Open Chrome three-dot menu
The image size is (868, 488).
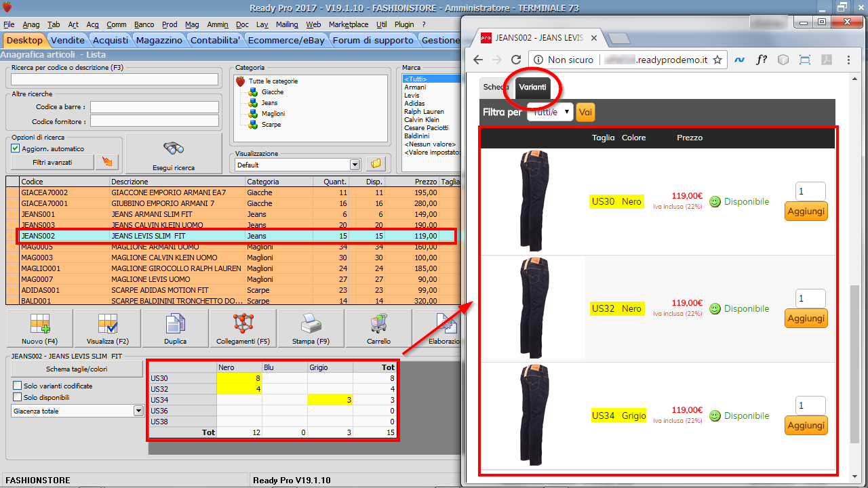click(849, 60)
